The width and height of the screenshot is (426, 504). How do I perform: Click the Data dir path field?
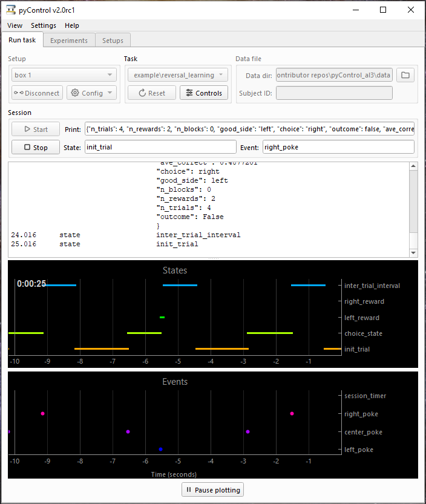[x=334, y=75]
